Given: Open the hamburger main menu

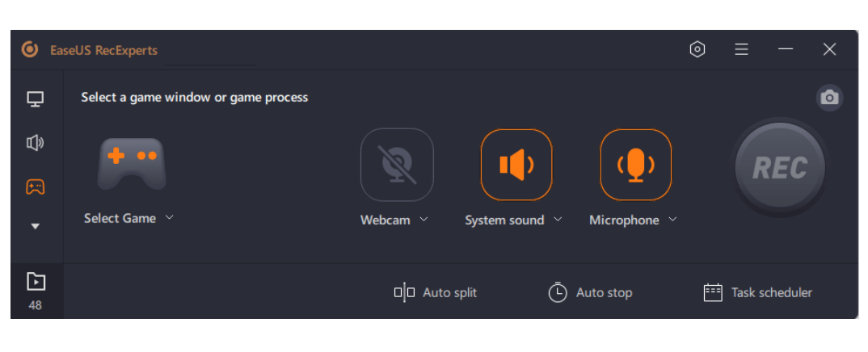Looking at the screenshot, I should pyautogui.click(x=741, y=49).
